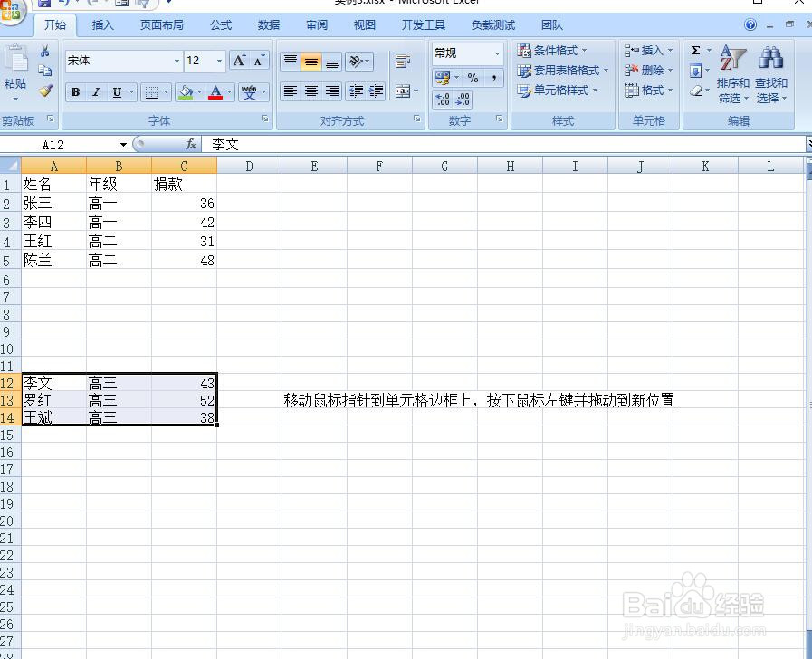The image size is (812, 659).
Task: Click the Help question mark icon
Action: 750,24
